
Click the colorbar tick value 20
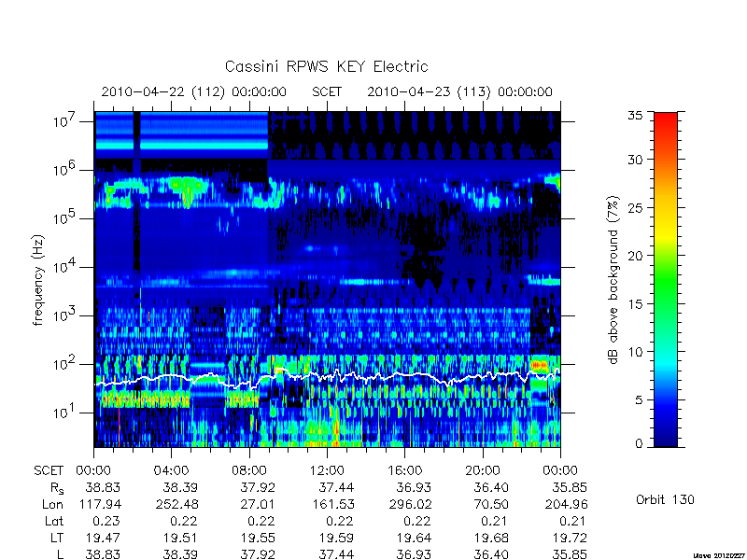(x=635, y=256)
